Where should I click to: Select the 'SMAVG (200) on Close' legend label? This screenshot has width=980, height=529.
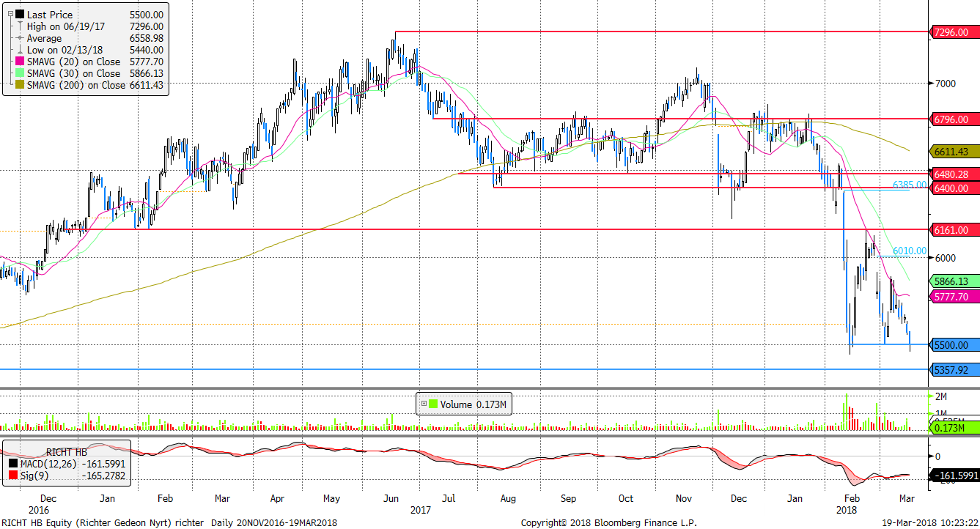click(x=76, y=85)
